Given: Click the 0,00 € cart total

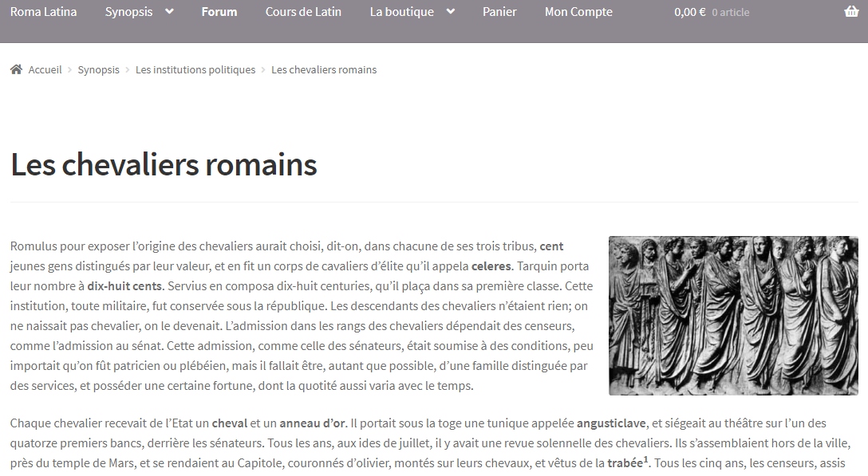Looking at the screenshot, I should 689,12.
